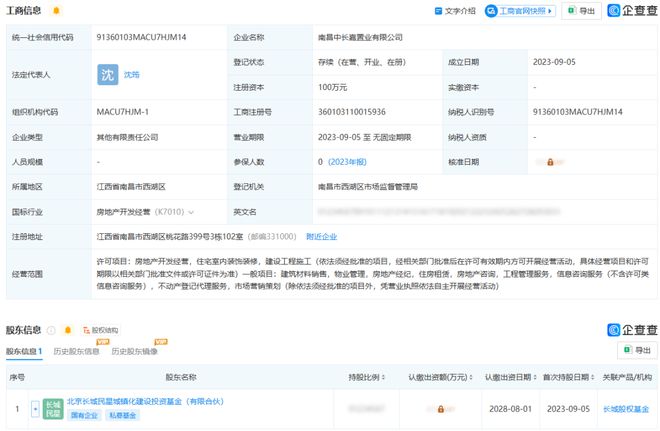Image resolution: width=660 pixels, height=431 pixels.
Task: Export shareholder list with the lower 导出 button
Action: (637, 350)
